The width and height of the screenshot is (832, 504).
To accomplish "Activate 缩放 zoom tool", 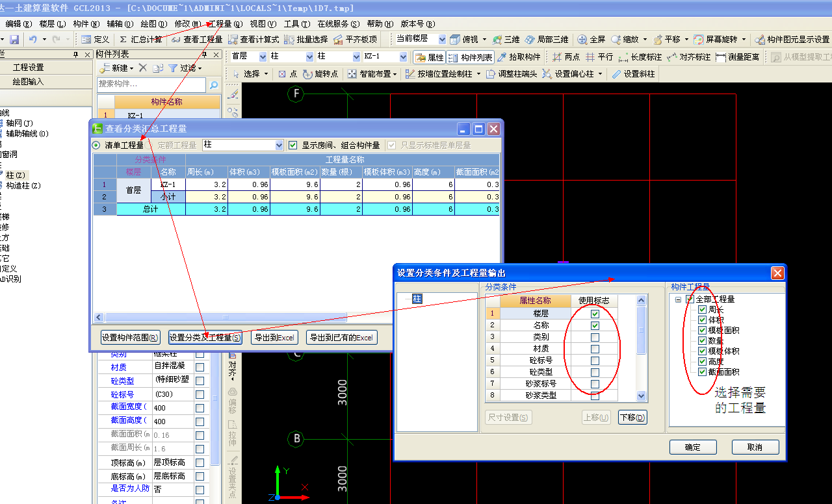I will (x=625, y=40).
